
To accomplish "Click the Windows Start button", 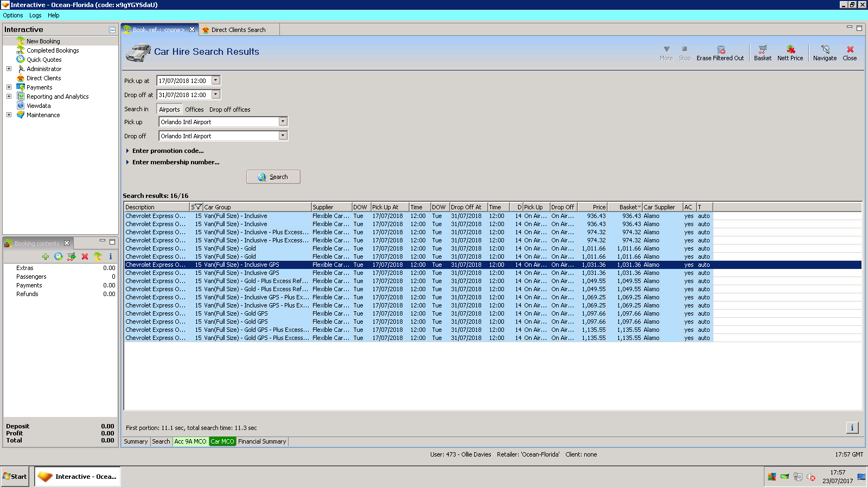I will pyautogui.click(x=15, y=477).
